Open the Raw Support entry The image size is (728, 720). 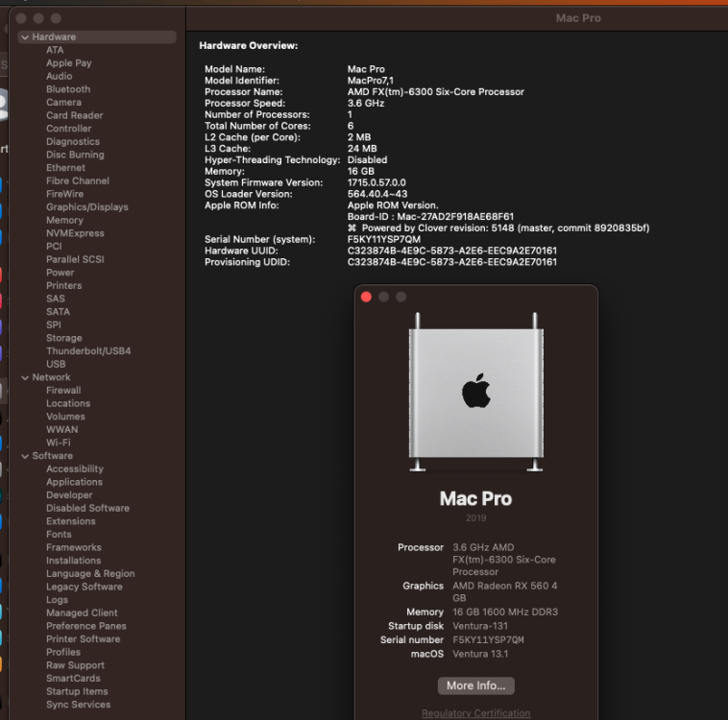click(75, 665)
